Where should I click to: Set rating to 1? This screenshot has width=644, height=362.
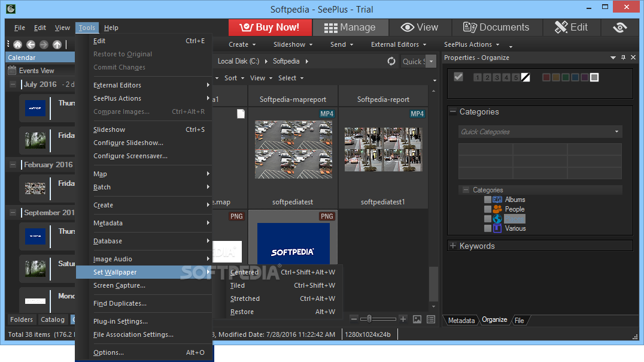pyautogui.click(x=477, y=77)
